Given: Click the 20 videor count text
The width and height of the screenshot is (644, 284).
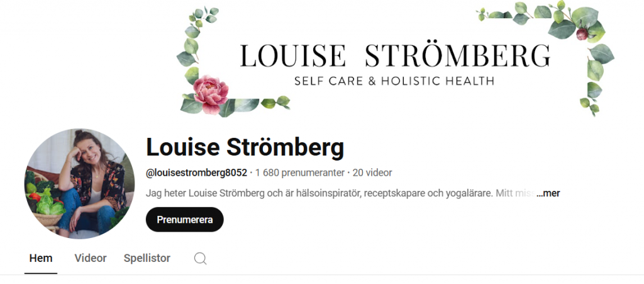Looking at the screenshot, I should coord(372,173).
